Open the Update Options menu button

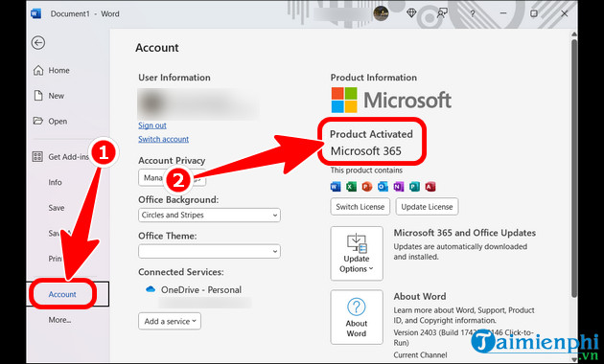[x=357, y=254]
